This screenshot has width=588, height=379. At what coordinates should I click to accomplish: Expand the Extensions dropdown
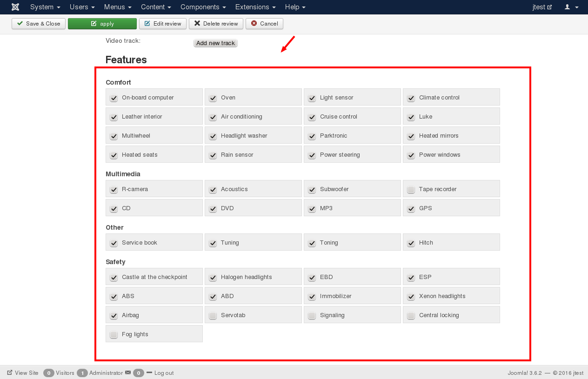[255, 7]
